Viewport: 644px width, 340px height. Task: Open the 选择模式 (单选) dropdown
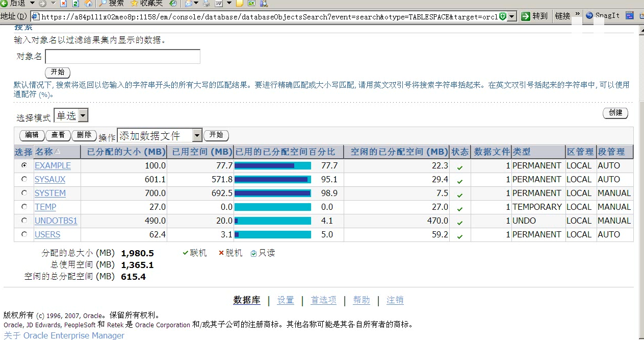[71, 116]
